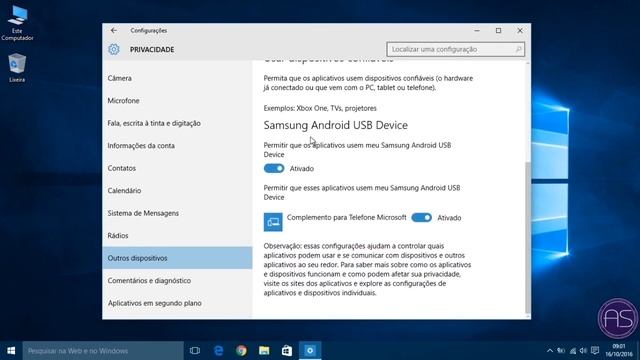Disable the Samsung Android USB Device toggle
Viewport: 640px width, 360px height.
[274, 168]
